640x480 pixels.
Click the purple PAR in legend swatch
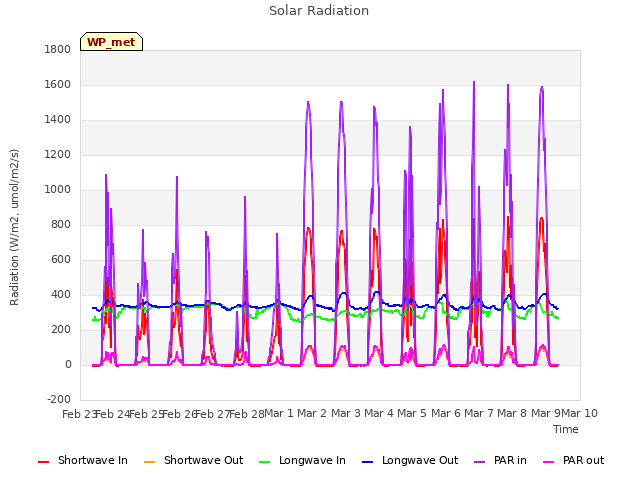point(480,462)
